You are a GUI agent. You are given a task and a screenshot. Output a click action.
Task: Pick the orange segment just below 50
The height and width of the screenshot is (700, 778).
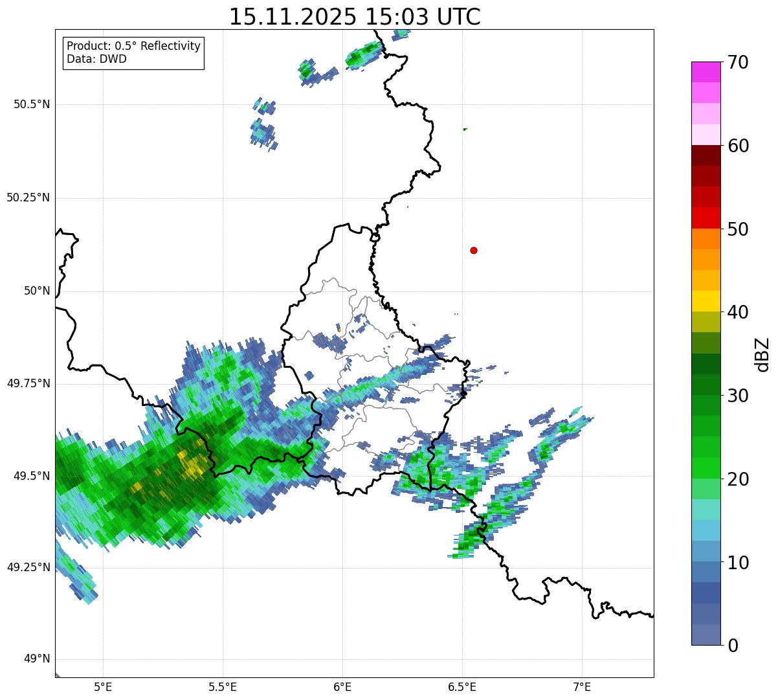[706, 239]
